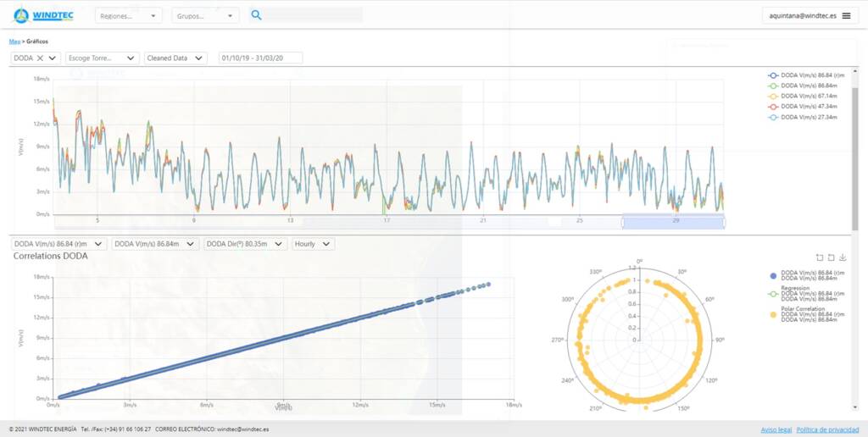Click the zoom reset icon above the correlation legend
The image size is (868, 437).
click(x=831, y=257)
